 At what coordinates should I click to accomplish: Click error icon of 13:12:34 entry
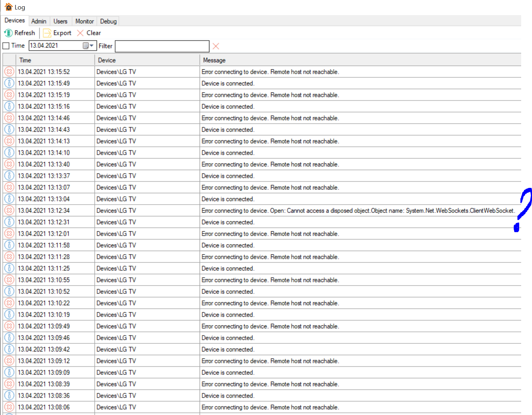[x=9, y=211]
